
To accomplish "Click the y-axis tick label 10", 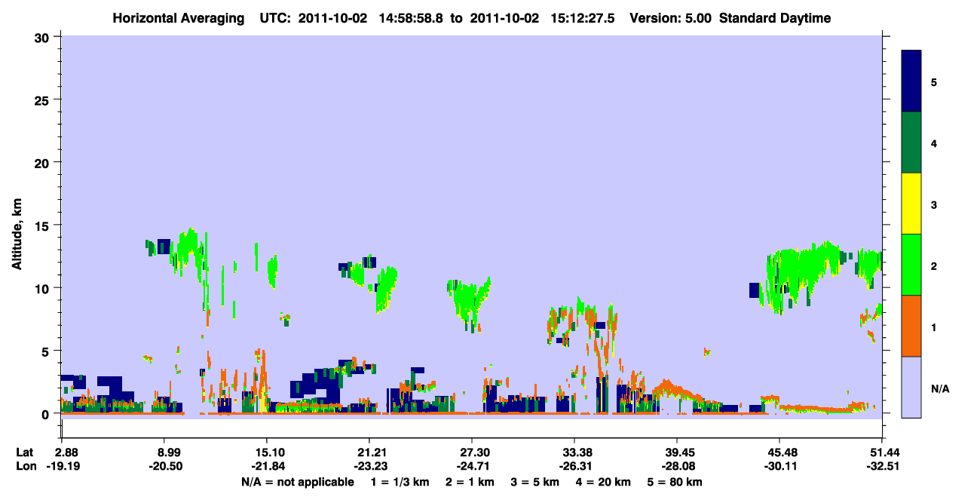I will (44, 288).
